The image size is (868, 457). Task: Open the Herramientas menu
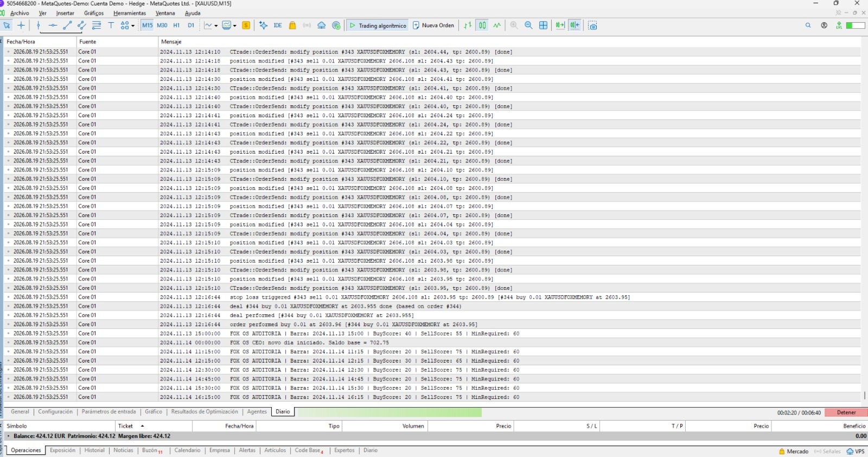[x=130, y=13]
